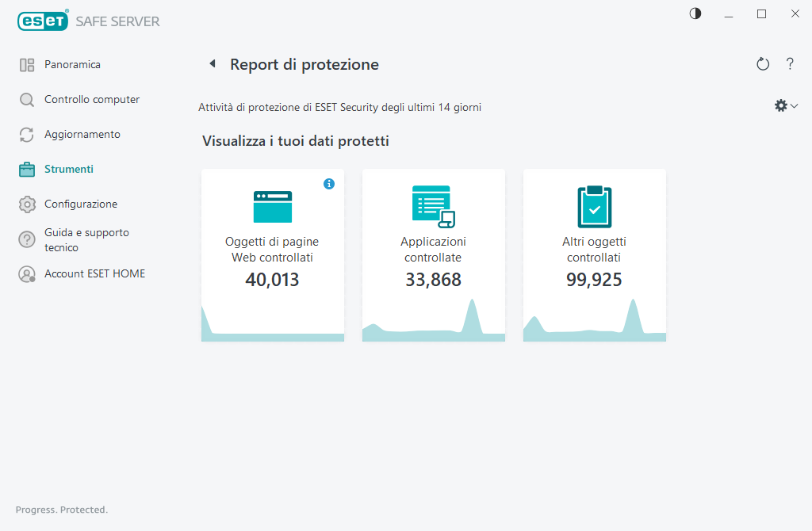Select Aggiornamento in the sidebar
This screenshot has height=531, width=812.
point(82,135)
